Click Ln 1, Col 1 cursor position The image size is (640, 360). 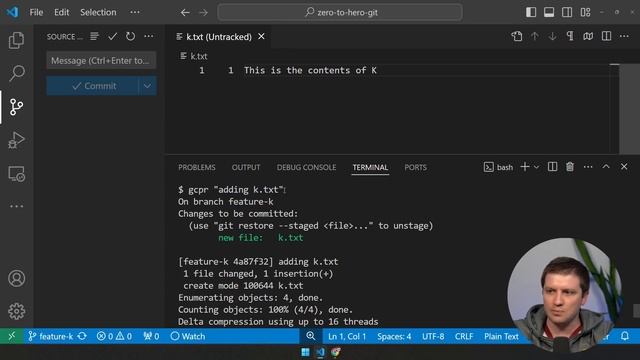point(347,336)
